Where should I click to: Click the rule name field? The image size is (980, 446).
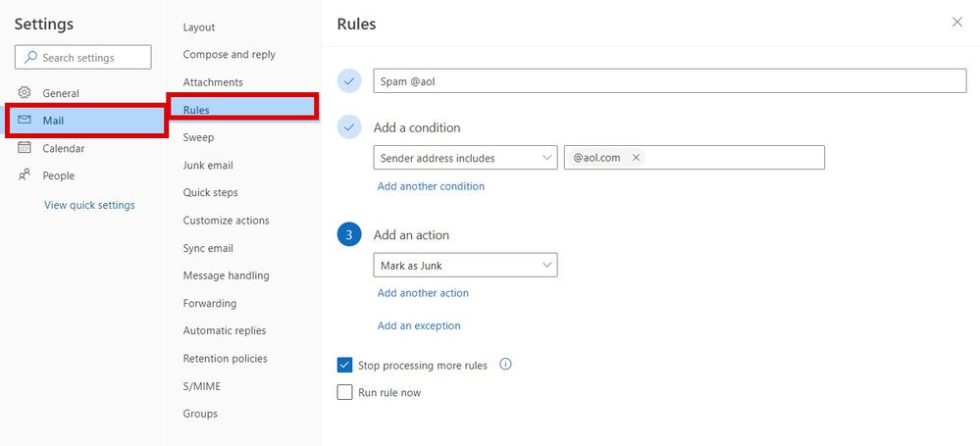(x=670, y=81)
